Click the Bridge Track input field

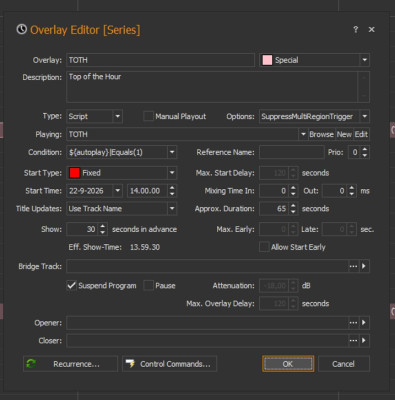pos(207,266)
